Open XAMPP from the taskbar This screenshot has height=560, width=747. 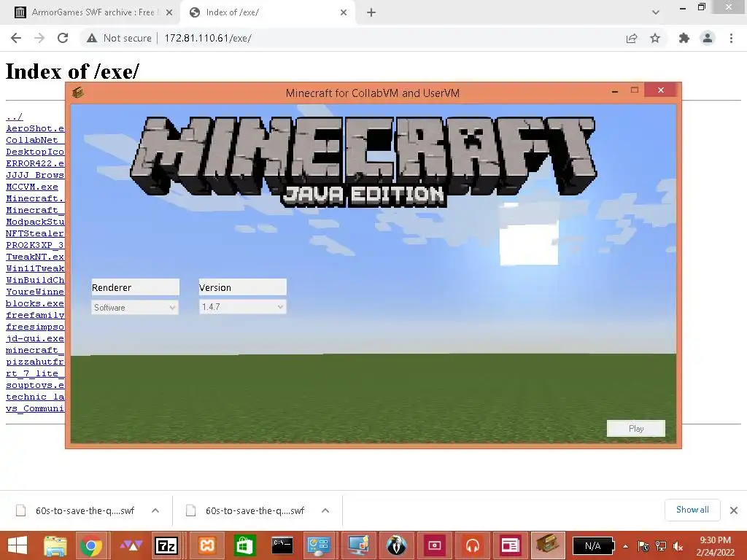point(207,545)
